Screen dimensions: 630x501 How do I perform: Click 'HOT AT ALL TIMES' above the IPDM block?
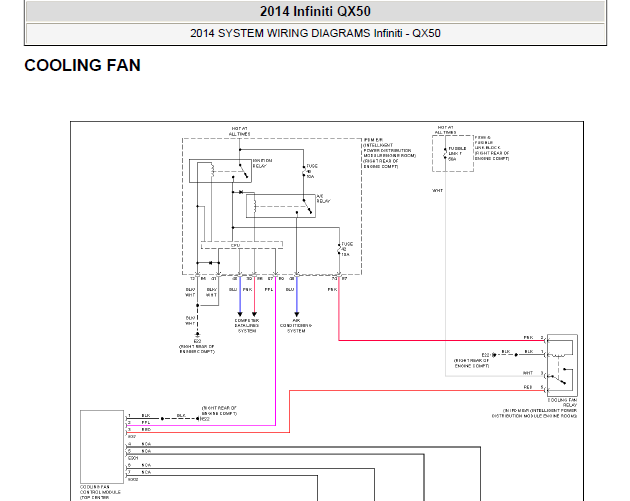point(239,131)
